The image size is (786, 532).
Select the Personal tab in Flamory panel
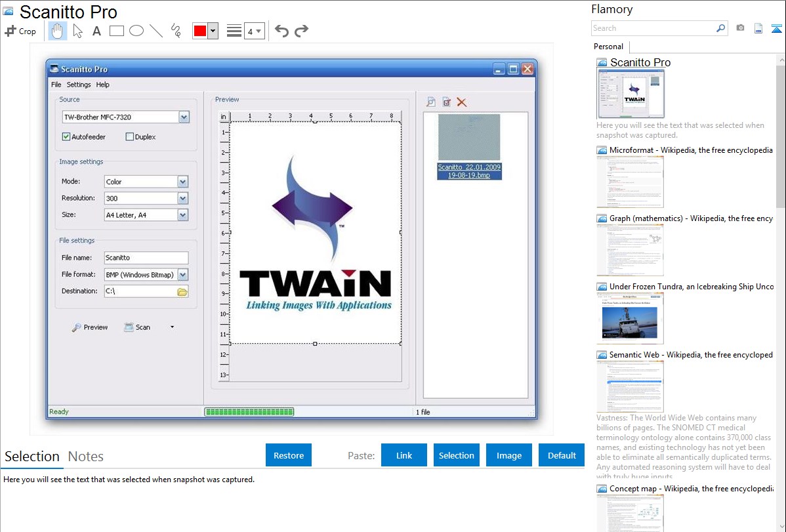click(609, 46)
